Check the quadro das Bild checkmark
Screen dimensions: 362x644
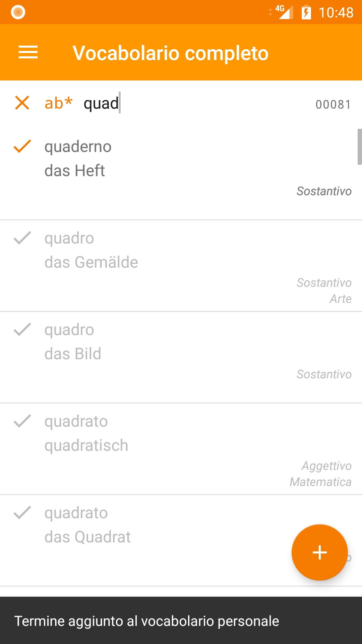[x=22, y=330]
